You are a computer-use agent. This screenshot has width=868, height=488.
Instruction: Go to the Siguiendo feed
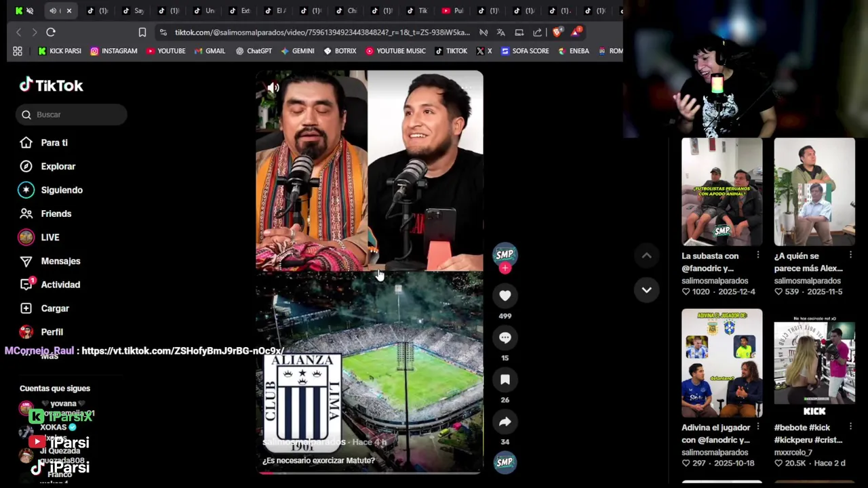[51, 190]
